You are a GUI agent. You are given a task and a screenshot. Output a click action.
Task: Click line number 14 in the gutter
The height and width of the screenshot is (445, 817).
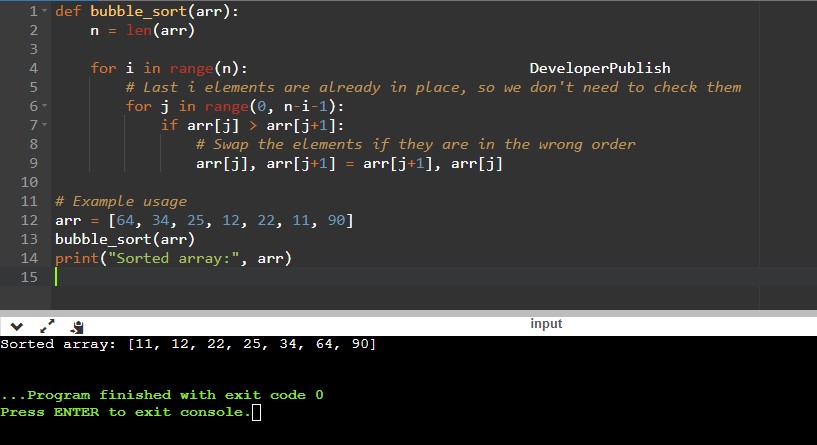[x=29, y=258]
